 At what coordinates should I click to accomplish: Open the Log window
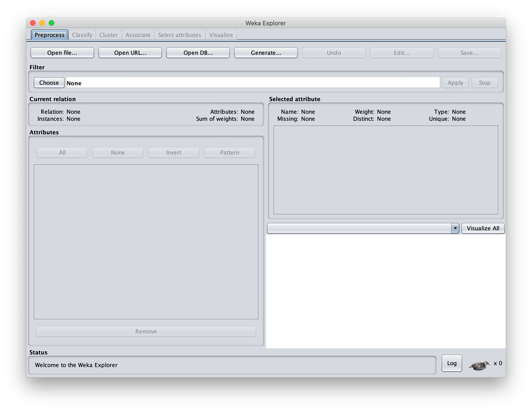452,363
